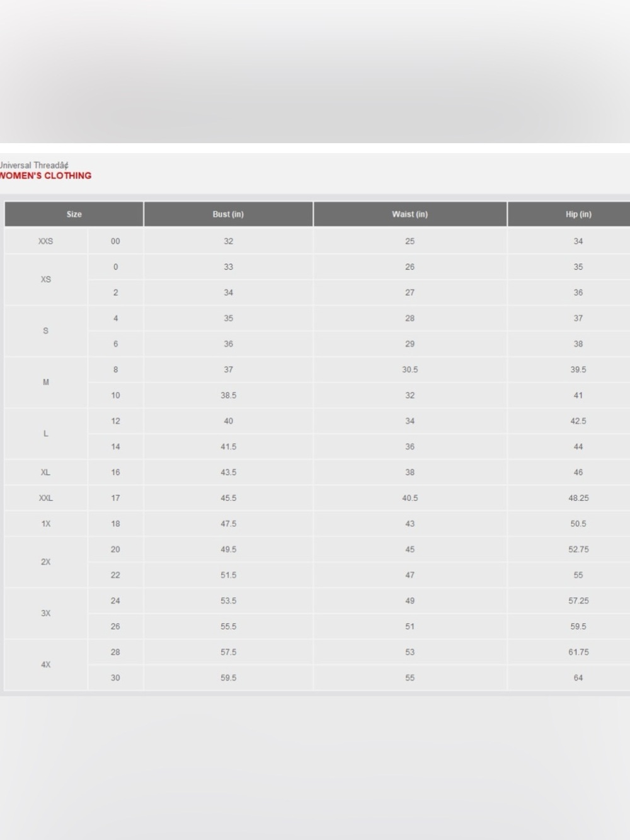630x840 pixels.
Task: Click hip value 57.25 for size 24
Action: tap(569, 601)
